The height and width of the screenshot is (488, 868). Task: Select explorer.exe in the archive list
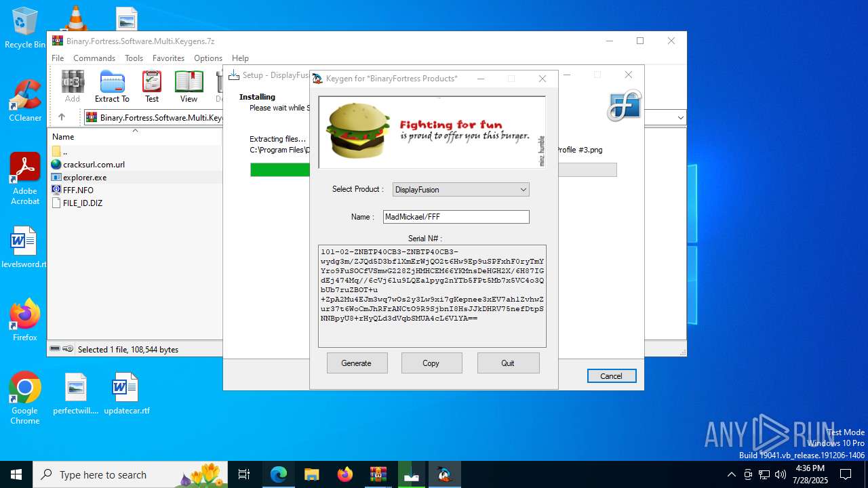click(x=85, y=177)
